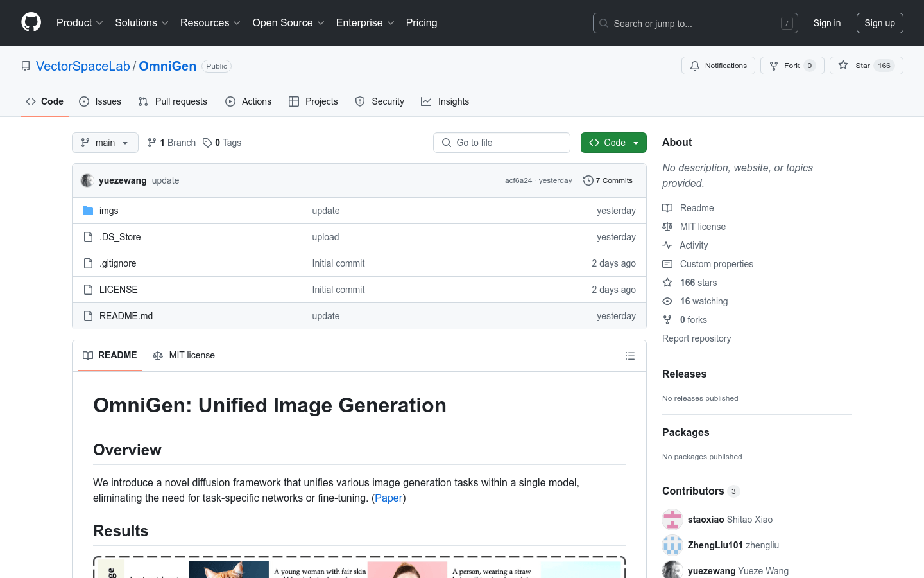The width and height of the screenshot is (924, 578).
Task: Open the README.md file
Action: point(126,316)
